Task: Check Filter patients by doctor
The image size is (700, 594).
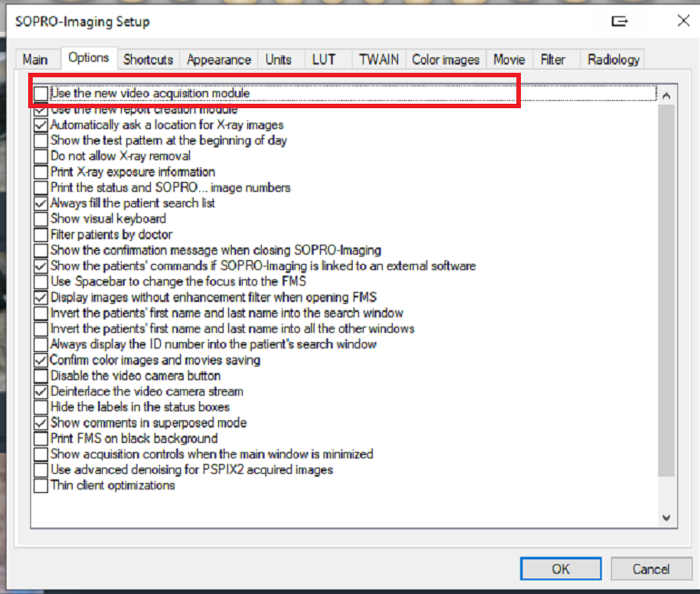Action: (41, 235)
